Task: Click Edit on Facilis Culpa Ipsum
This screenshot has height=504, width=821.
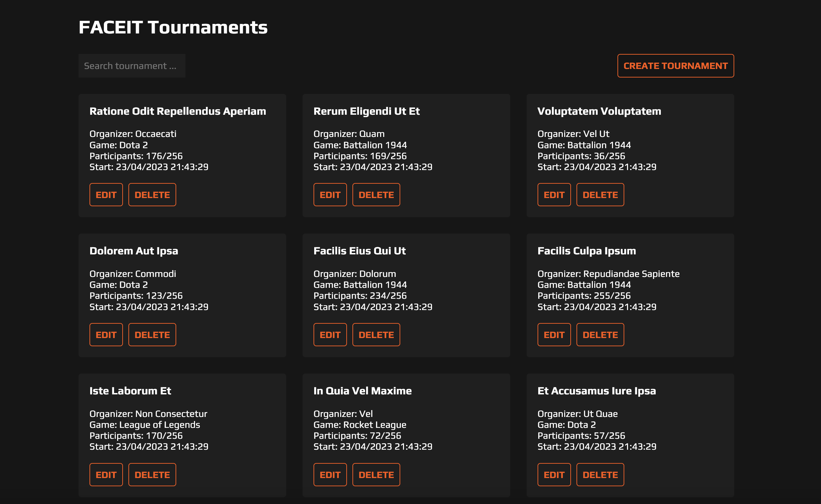Action: pyautogui.click(x=554, y=335)
